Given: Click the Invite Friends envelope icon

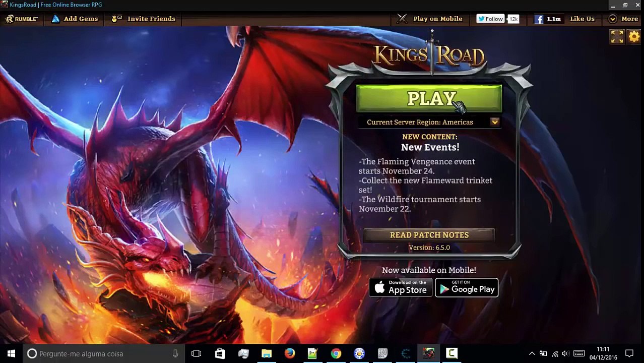Looking at the screenshot, I should click(x=117, y=19).
